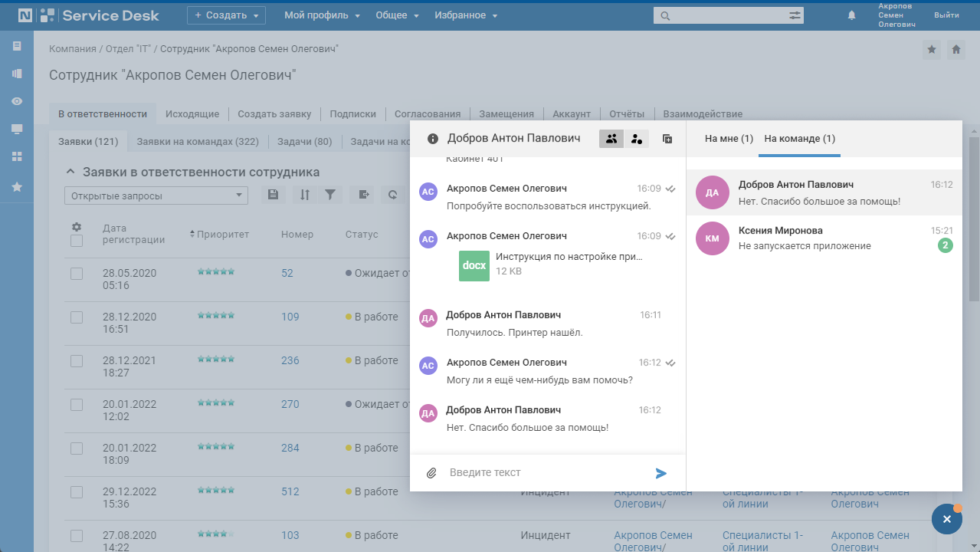Expand the Общее menu
This screenshot has width=980, height=552.
(x=397, y=15)
